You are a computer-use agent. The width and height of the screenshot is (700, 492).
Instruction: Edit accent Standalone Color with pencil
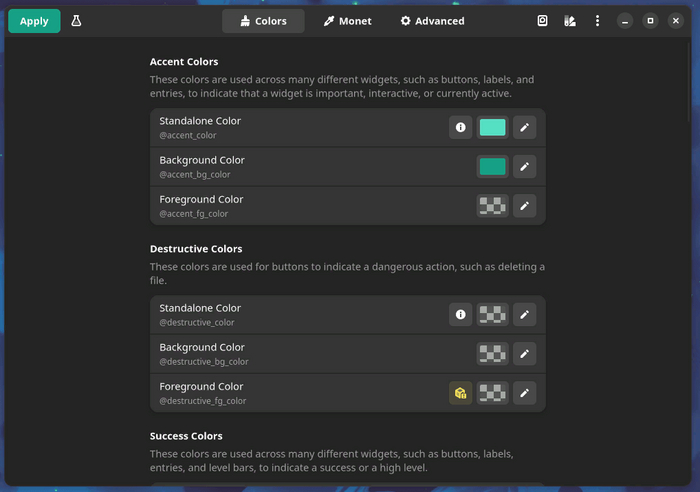[x=525, y=127]
